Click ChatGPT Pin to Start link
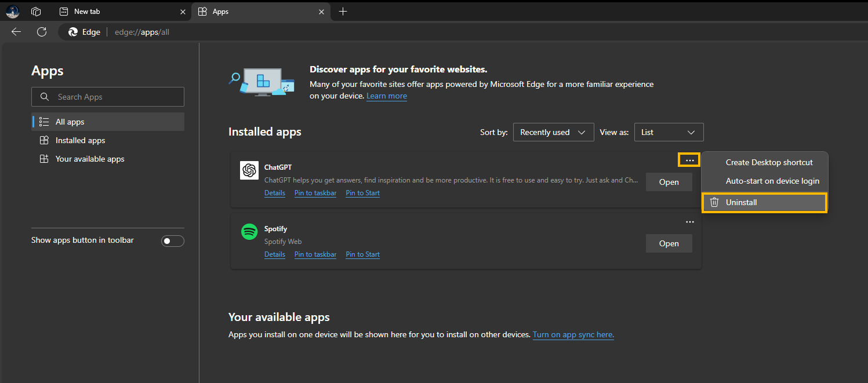 coord(363,193)
